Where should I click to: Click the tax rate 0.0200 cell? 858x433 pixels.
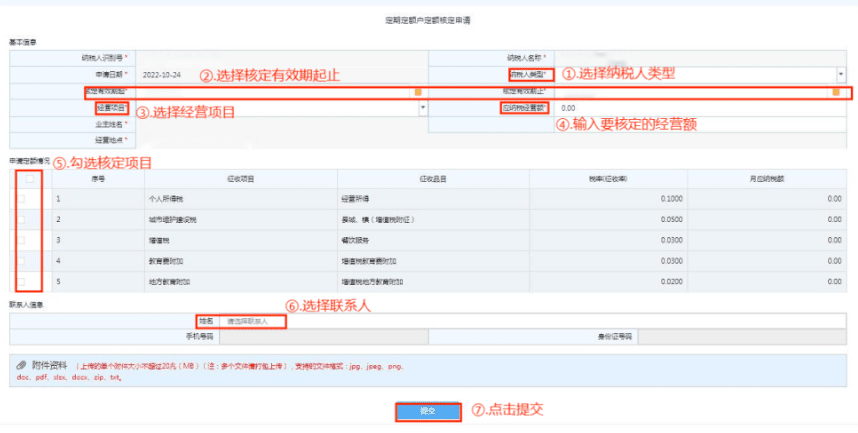(608, 282)
